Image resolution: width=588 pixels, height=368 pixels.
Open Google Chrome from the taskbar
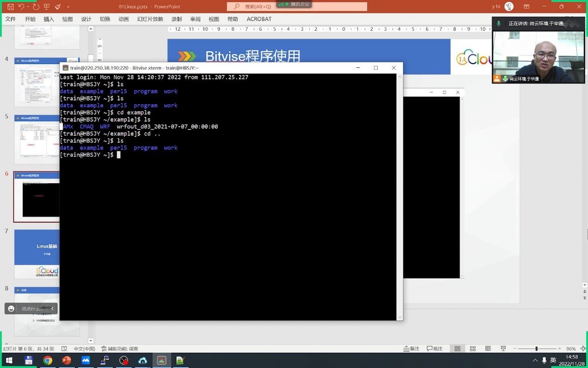47,360
